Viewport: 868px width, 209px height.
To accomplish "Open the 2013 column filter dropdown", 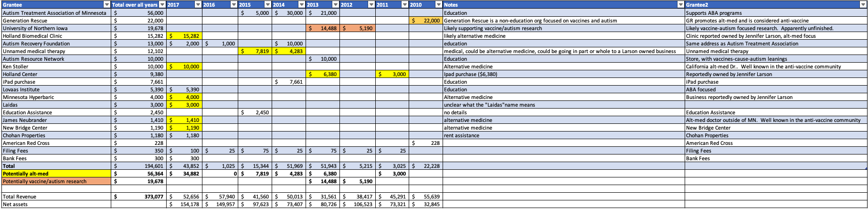I will click(x=336, y=5).
